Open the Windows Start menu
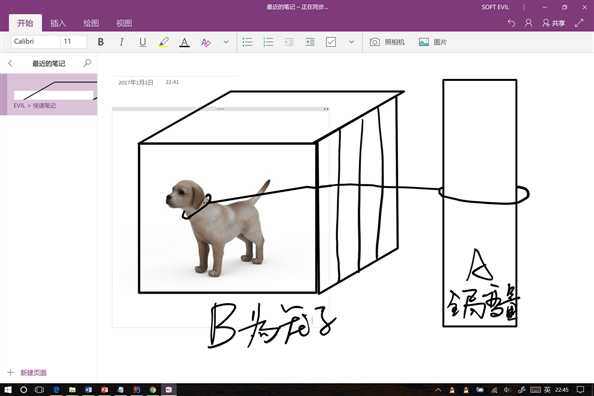594x396 pixels. [x=7, y=390]
